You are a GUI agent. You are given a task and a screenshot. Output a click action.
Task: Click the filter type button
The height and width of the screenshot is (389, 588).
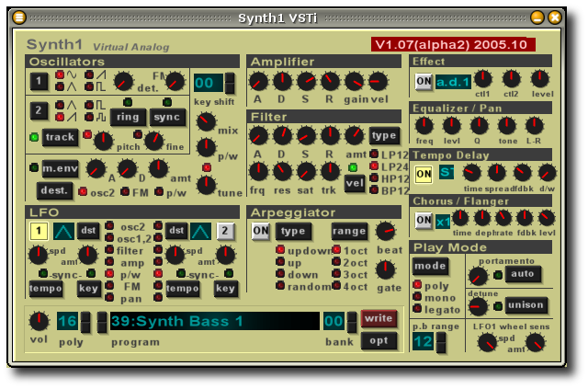384,135
